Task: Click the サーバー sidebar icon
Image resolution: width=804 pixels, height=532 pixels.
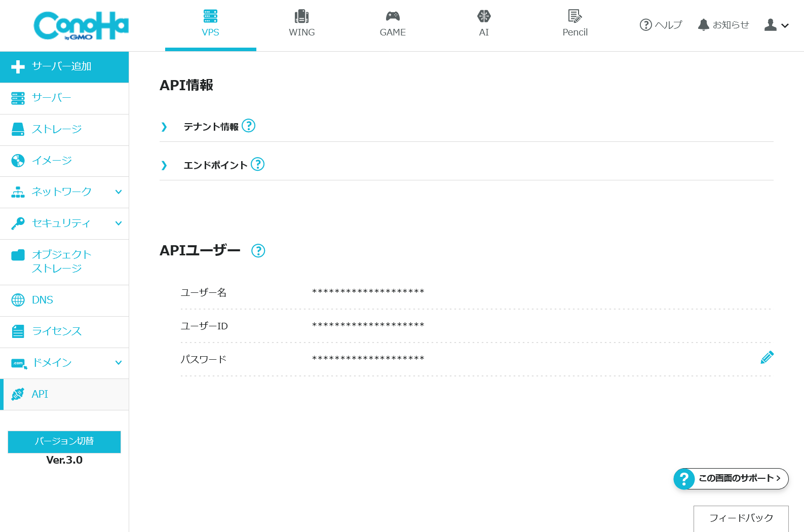Action: point(18,98)
